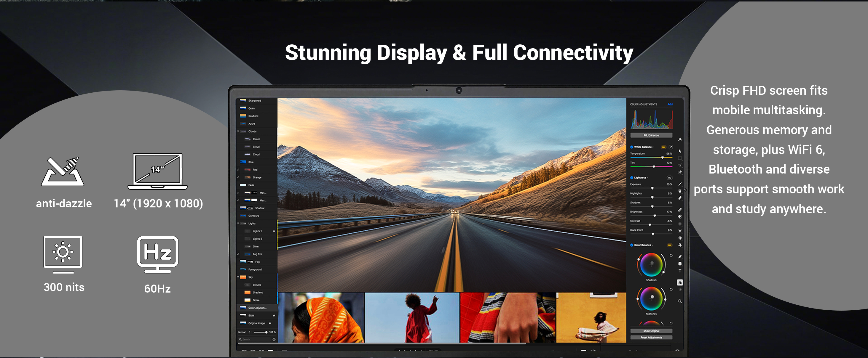Viewport: 868px width, 358px height.
Task: Select the Fade layer
Action: [x=257, y=185]
